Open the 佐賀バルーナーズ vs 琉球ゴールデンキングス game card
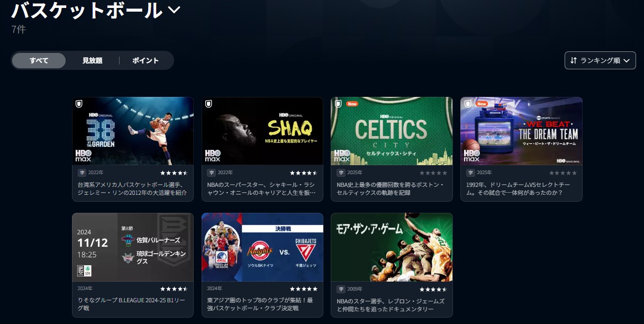The width and height of the screenshot is (644, 324). pyautogui.click(x=133, y=247)
